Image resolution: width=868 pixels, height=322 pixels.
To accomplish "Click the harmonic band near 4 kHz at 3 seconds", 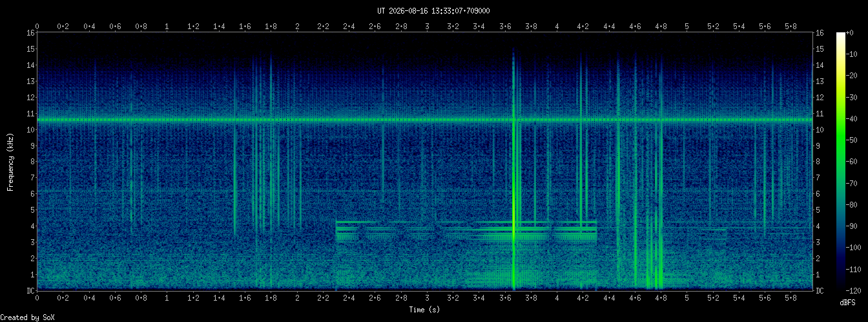I will (427, 223).
